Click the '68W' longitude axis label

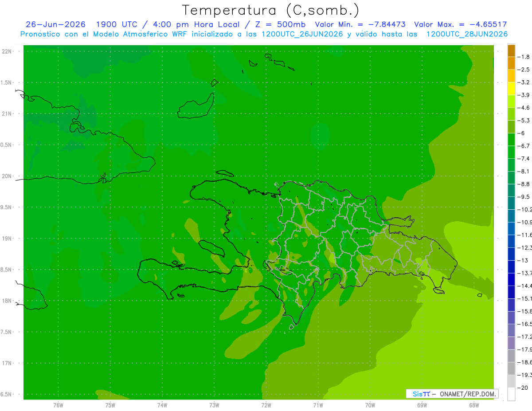coord(474,405)
